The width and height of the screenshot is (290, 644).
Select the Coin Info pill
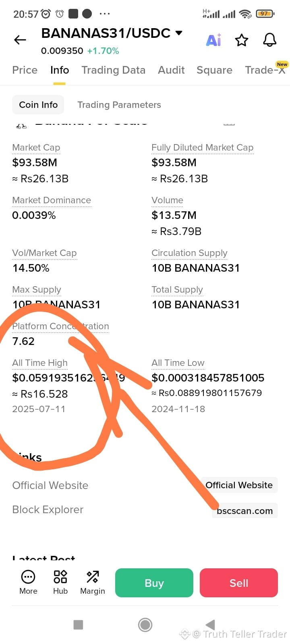click(38, 105)
